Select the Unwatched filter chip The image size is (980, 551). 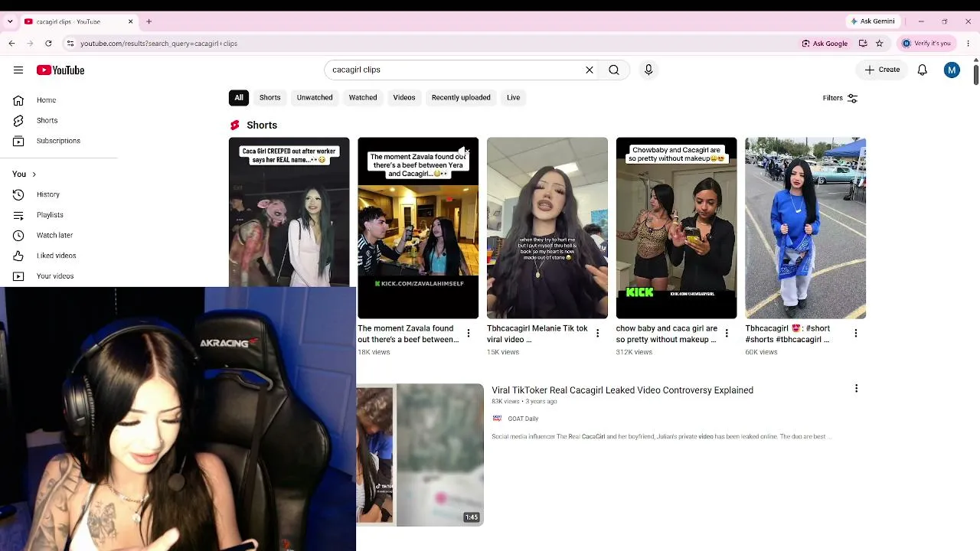click(315, 98)
